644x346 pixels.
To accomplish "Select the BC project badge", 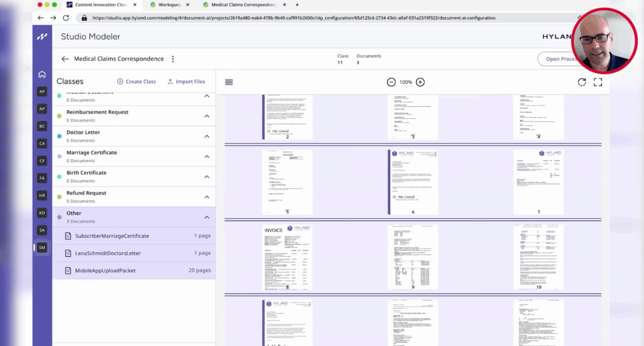I will click(42, 126).
